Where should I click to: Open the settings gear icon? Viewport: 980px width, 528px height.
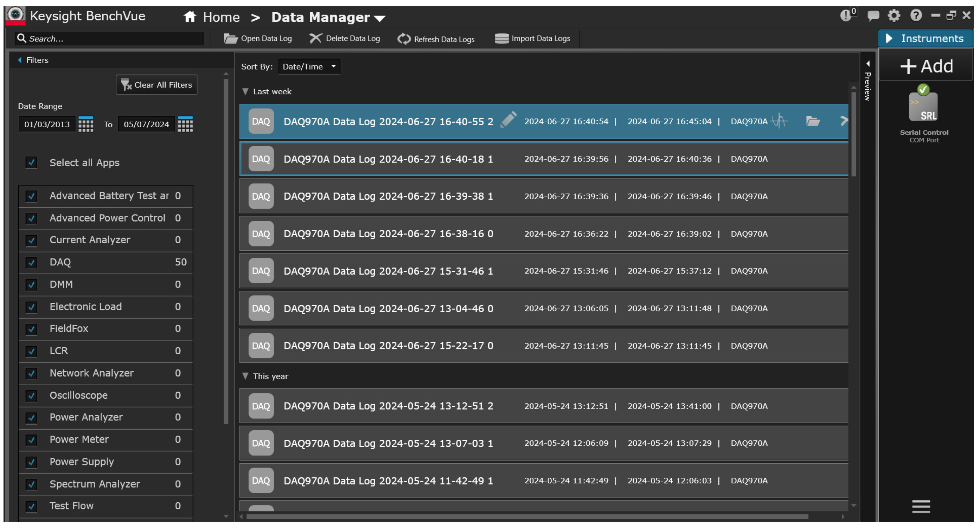point(893,15)
